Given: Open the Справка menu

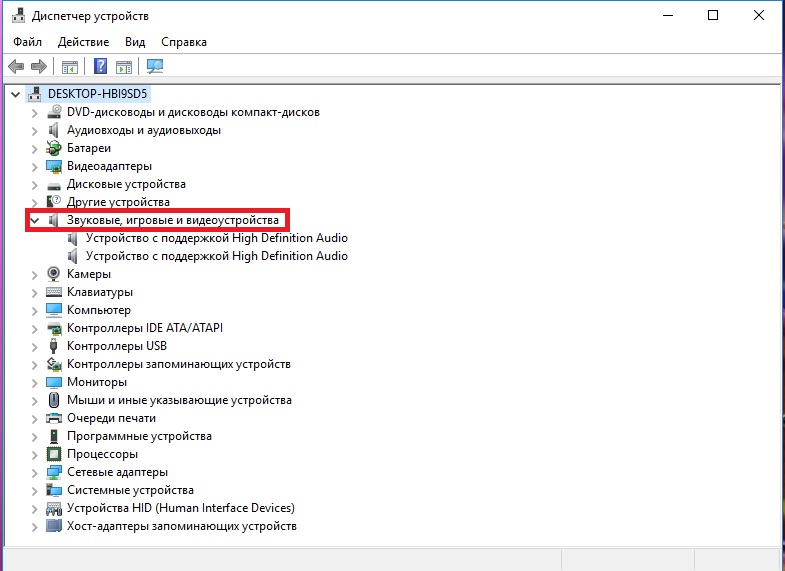Looking at the screenshot, I should click(184, 42).
